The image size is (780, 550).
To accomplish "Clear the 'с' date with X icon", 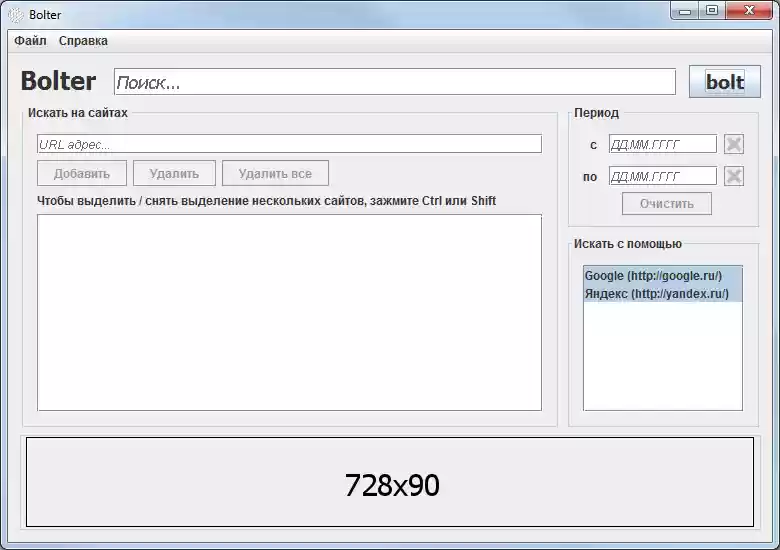I will 734,144.
